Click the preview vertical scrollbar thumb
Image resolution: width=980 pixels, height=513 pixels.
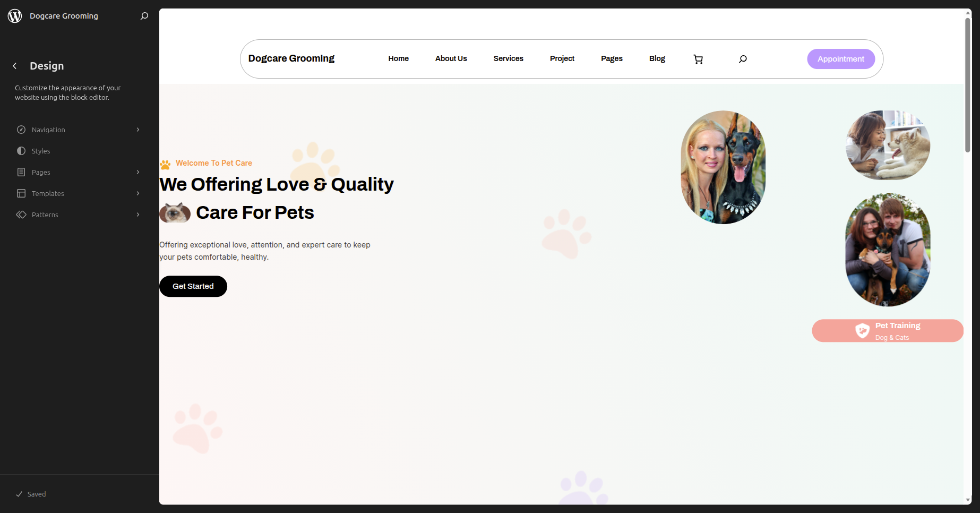pyautogui.click(x=968, y=85)
